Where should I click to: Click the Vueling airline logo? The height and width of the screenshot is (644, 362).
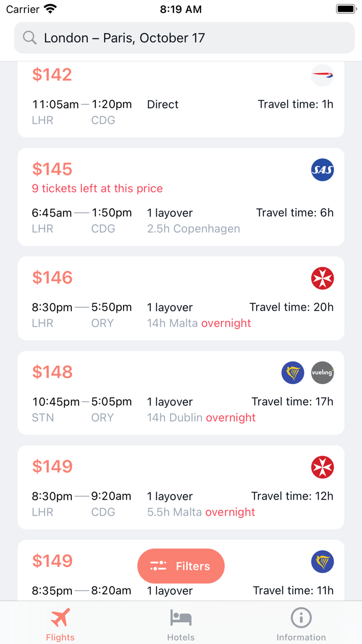(x=323, y=373)
